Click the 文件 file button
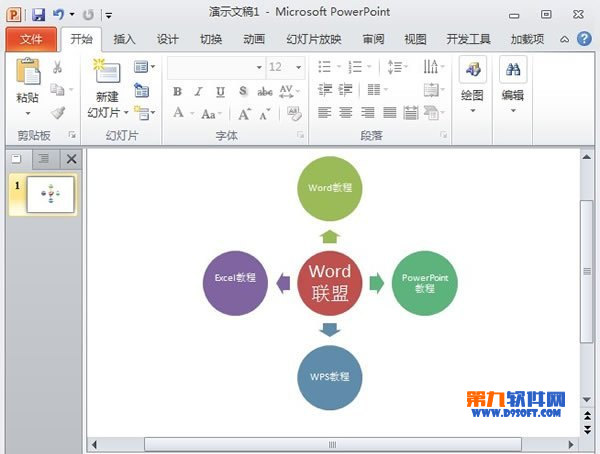 [x=31, y=39]
